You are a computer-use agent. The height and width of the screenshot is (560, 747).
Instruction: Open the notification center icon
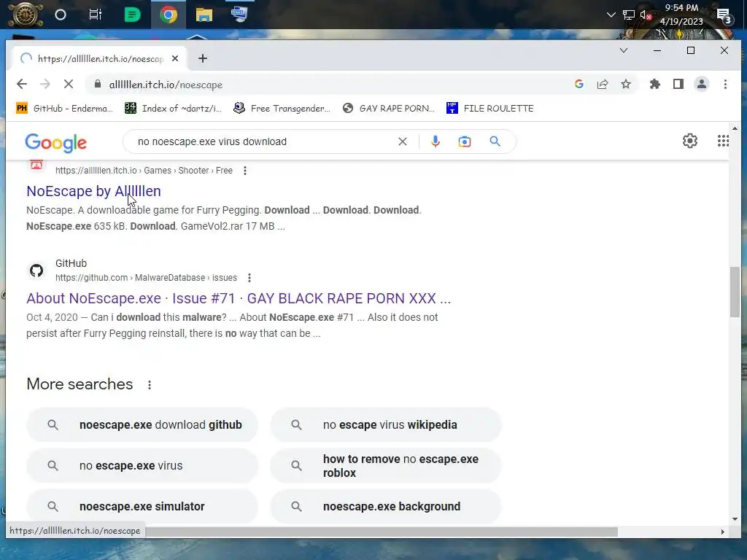[724, 16]
